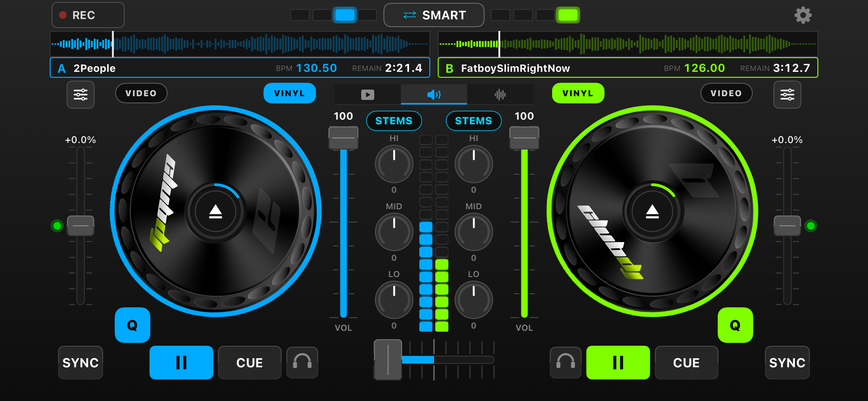The width and height of the screenshot is (868, 401).
Task: Click deck A HI EQ knob
Action: click(x=394, y=164)
